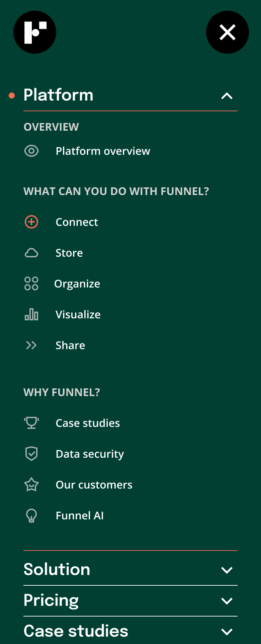Click the WHAT CAN YOU DO WITH FUNNEL? label

[116, 191]
